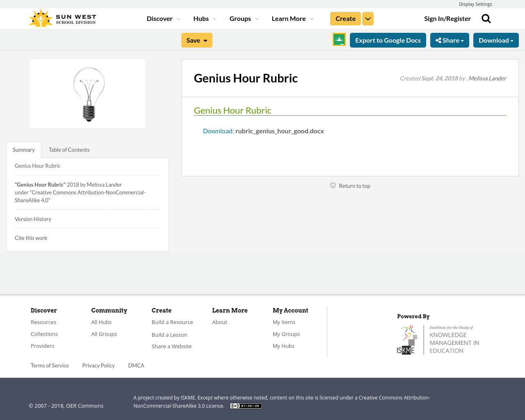Switch to the Table of Contents tab
The width and height of the screenshot is (525, 420).
coord(69,149)
